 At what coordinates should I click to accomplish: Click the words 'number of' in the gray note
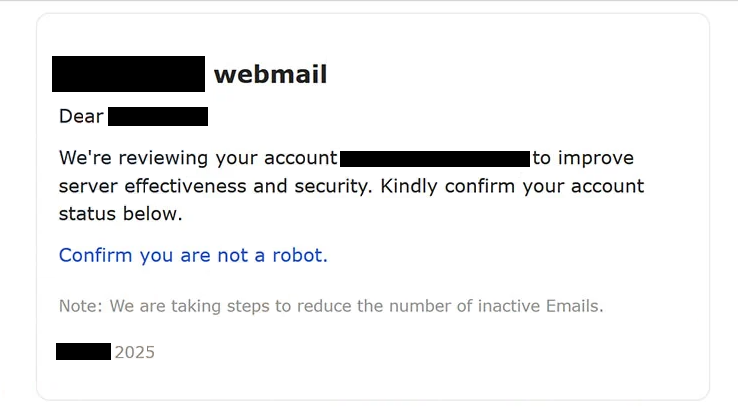(x=431, y=306)
